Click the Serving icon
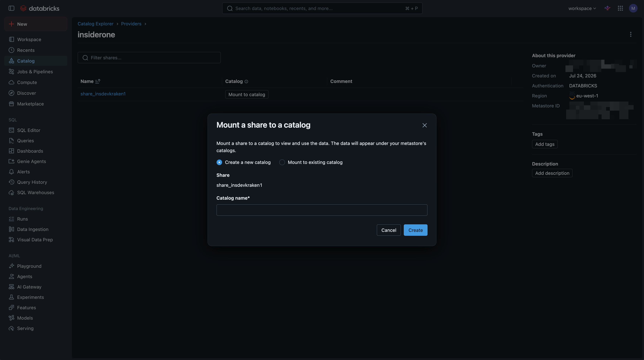This screenshot has width=644, height=360. tap(11, 328)
